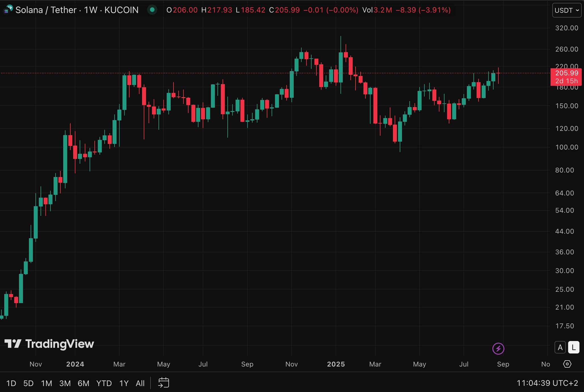Open the USDT currency dropdown
This screenshot has width=584, height=392.
pyautogui.click(x=567, y=10)
